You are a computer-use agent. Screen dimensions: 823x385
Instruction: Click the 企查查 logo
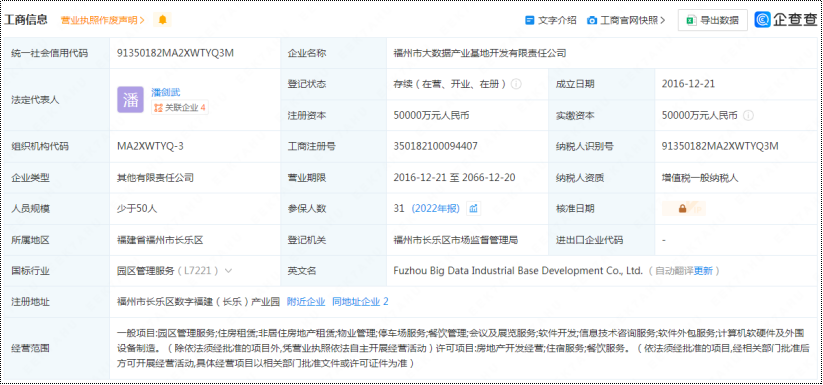[786, 20]
